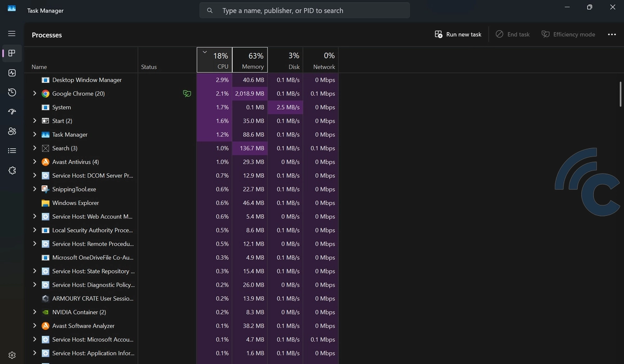
Task: Click the 2.9% CPU cell
Action: point(214,80)
